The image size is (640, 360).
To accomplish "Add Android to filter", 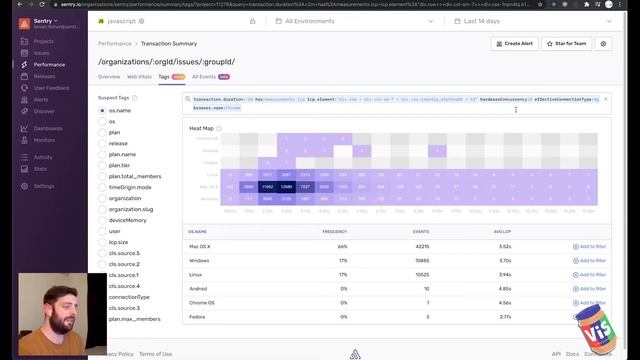I will [589, 289].
